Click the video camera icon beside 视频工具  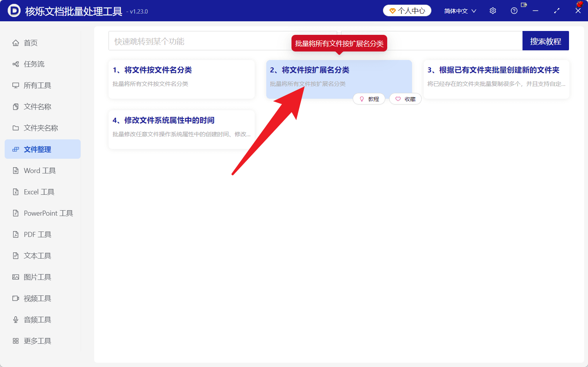click(x=16, y=298)
